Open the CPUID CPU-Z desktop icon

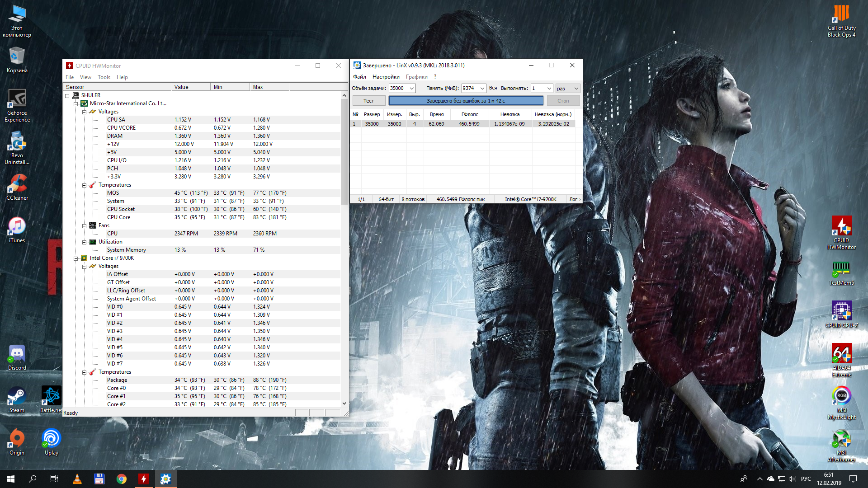841,311
